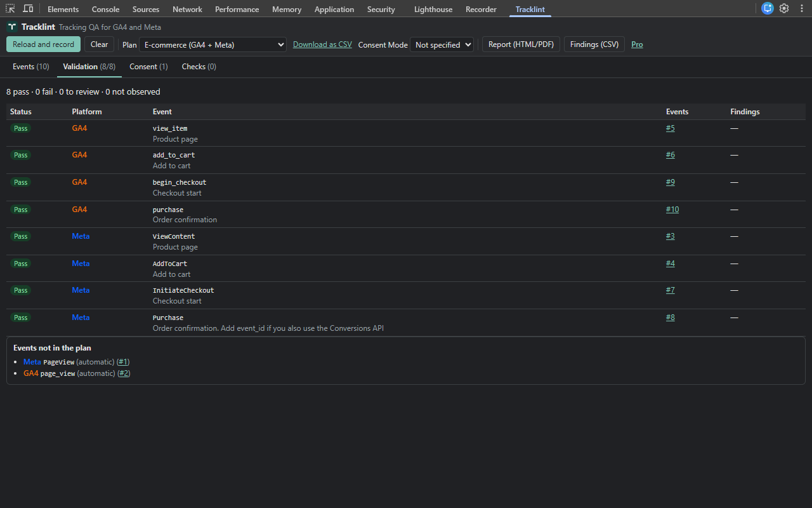The height and width of the screenshot is (508, 812).
Task: Click the blue feedback/issues icon
Action: tap(768, 9)
